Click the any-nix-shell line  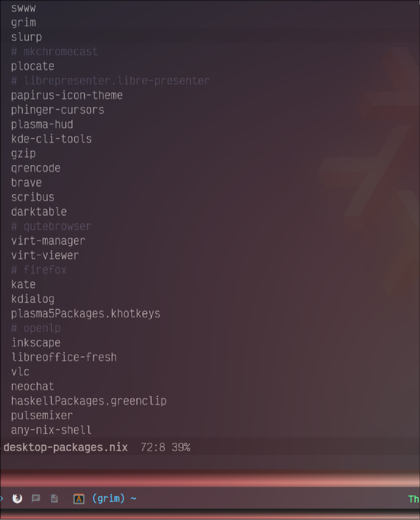coord(51,430)
